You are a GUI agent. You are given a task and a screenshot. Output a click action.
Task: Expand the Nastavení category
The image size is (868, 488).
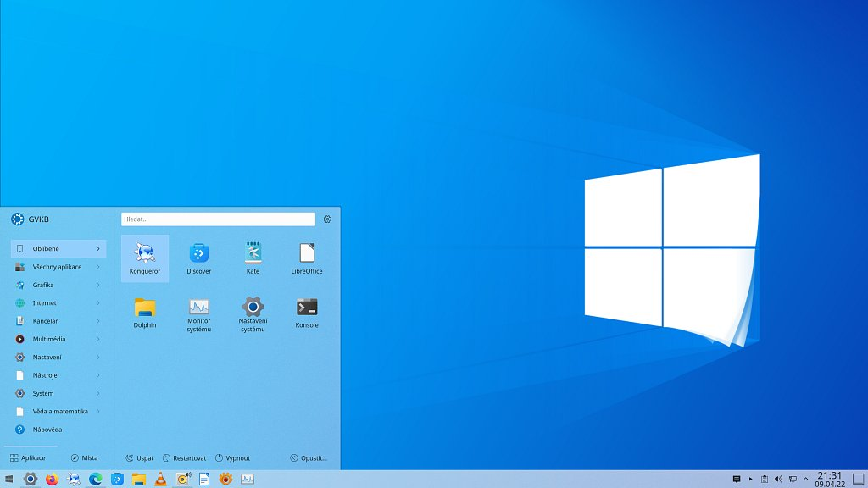click(x=58, y=357)
